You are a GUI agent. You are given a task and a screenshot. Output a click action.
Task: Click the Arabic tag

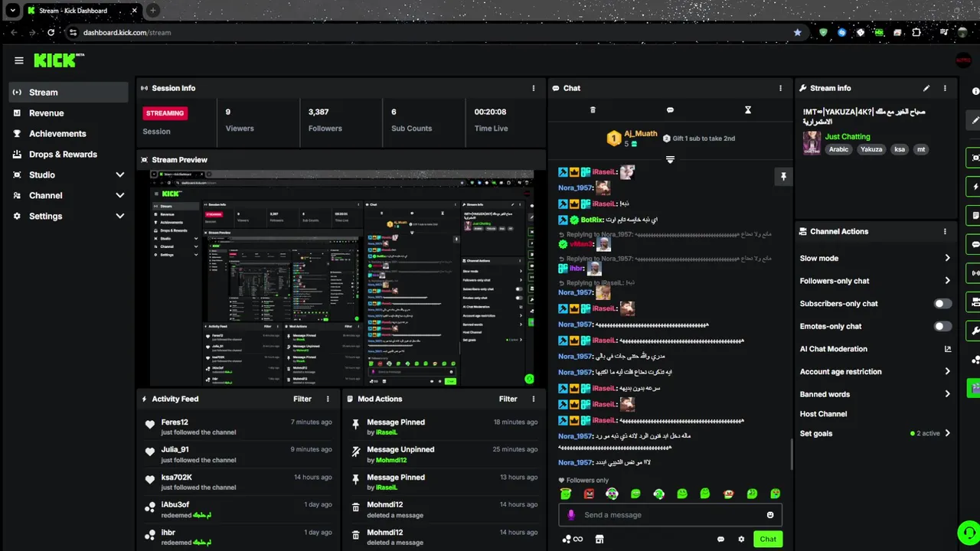[838, 149]
